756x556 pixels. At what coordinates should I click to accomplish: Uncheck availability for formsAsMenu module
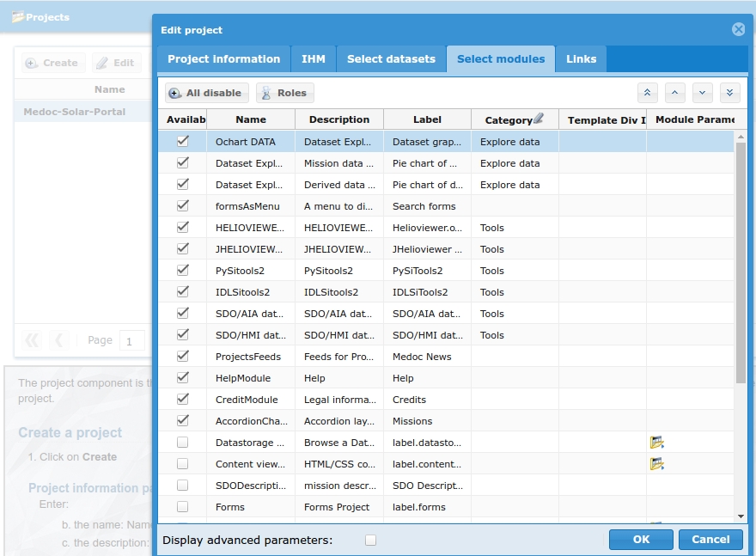183,206
